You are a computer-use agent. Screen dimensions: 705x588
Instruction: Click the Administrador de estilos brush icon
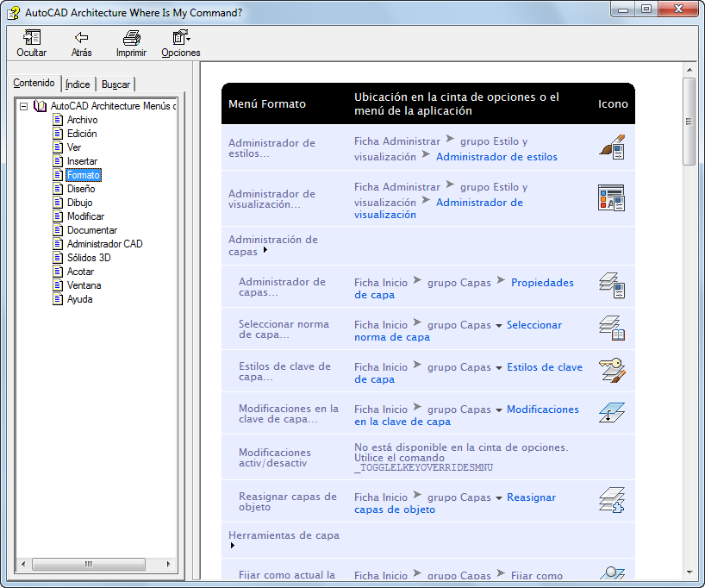(611, 147)
